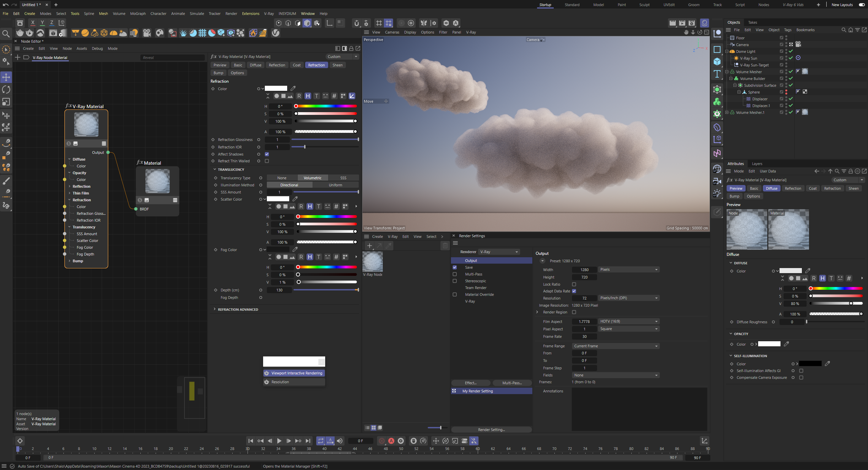Viewport: 868px width, 470px height.
Task: Open the Frame Range Current Frame dropdown
Action: 616,346
